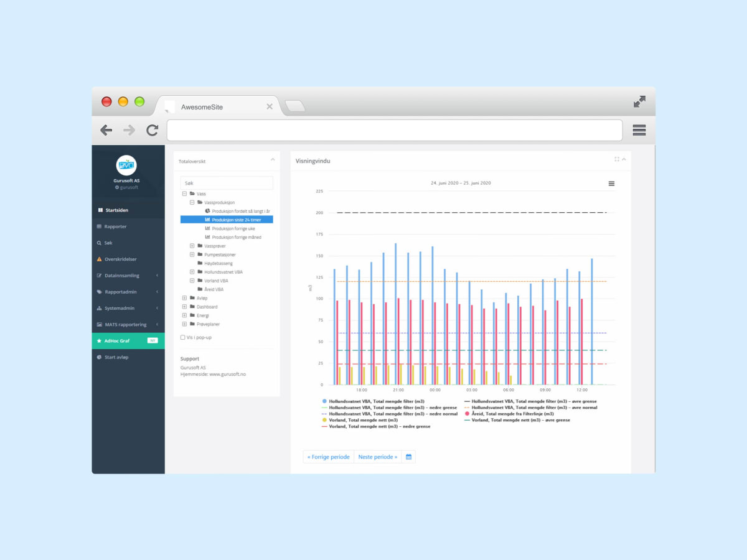Go to Neste periode

click(378, 457)
